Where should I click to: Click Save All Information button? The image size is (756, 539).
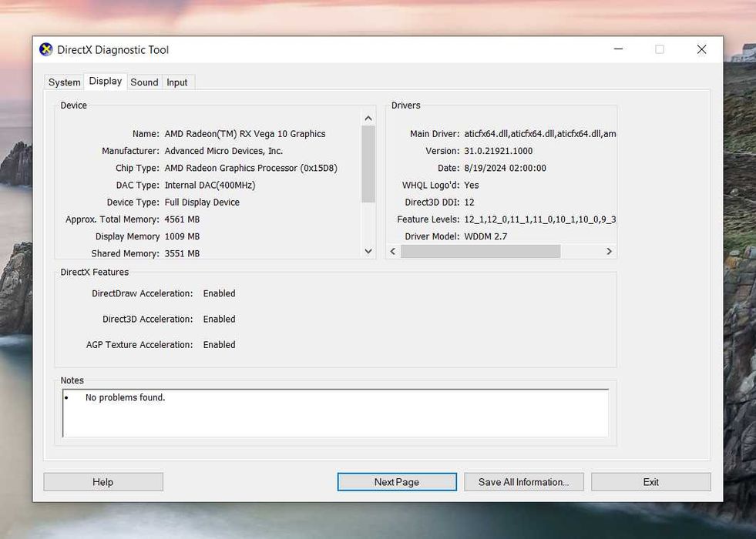pos(523,482)
